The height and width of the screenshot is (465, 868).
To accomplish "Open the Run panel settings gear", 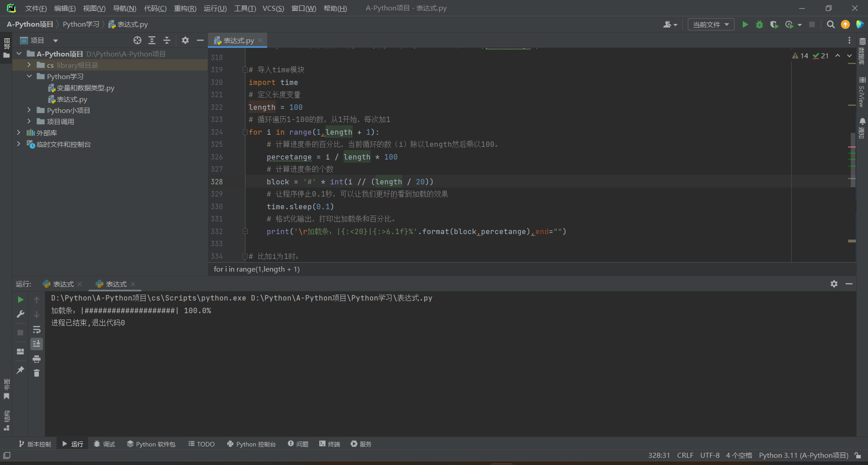I will click(x=834, y=284).
